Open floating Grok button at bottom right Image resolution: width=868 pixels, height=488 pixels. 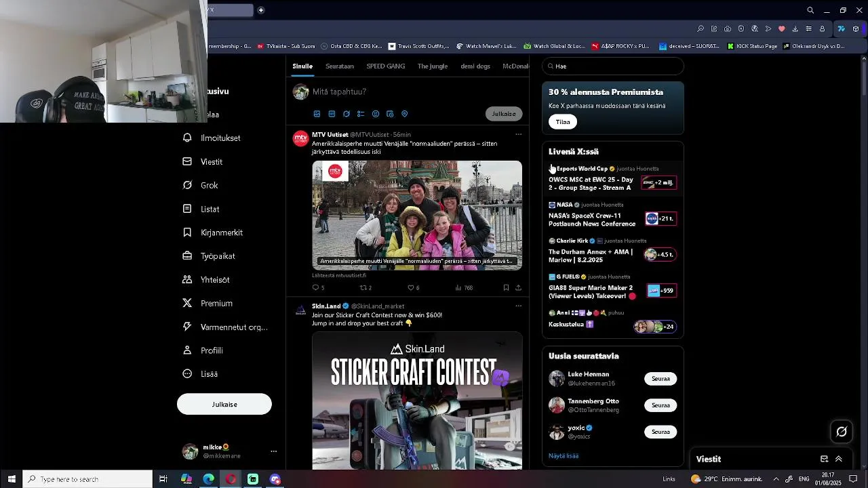pos(842,431)
